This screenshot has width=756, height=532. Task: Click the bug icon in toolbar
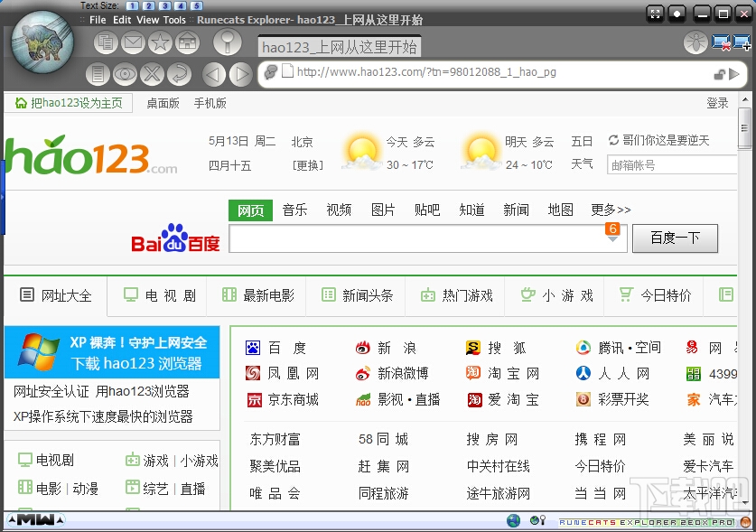pos(695,43)
